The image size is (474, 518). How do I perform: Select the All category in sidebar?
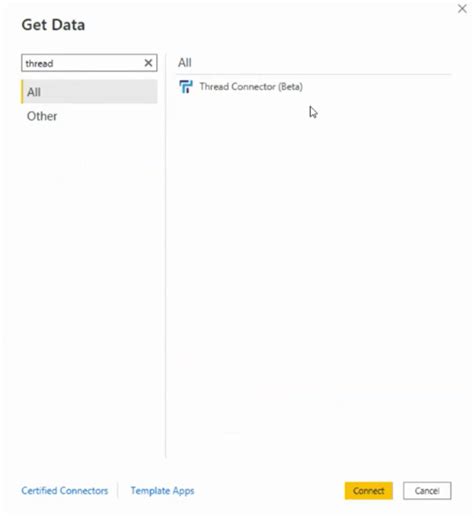89,92
